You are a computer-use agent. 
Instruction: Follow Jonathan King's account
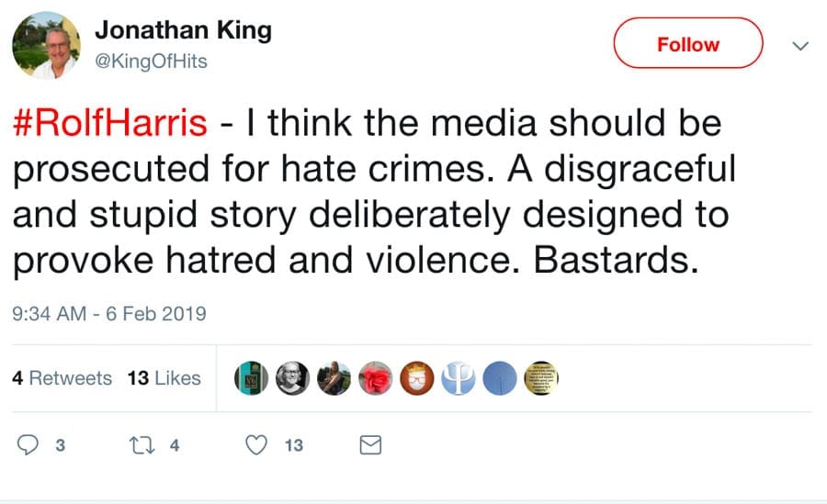pyautogui.click(x=687, y=44)
